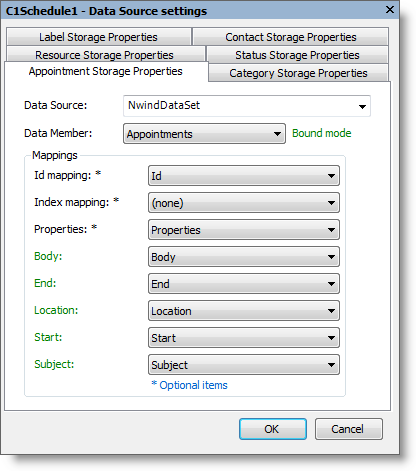The width and height of the screenshot is (416, 471).
Task: Open the Body mapping dropdown
Action: (244, 257)
